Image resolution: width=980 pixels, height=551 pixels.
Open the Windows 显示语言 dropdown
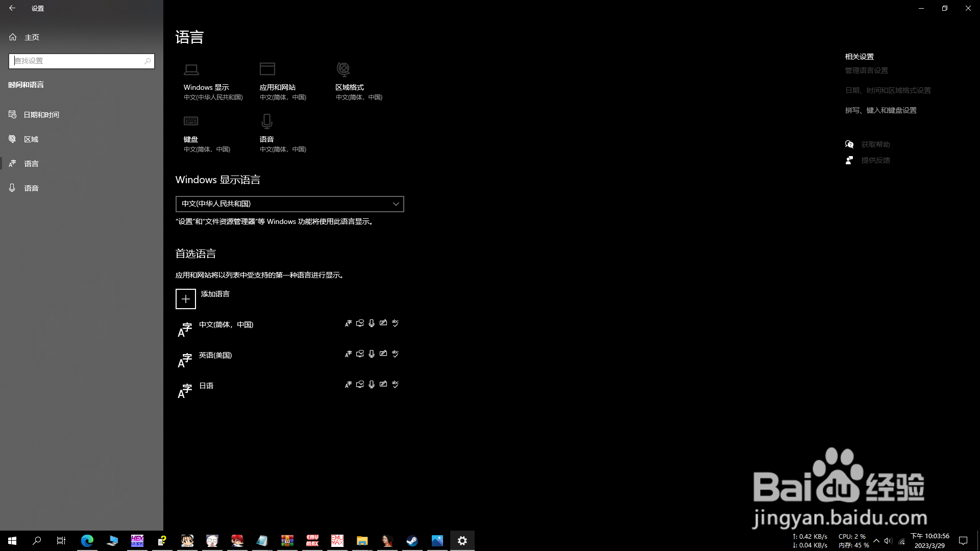(289, 204)
